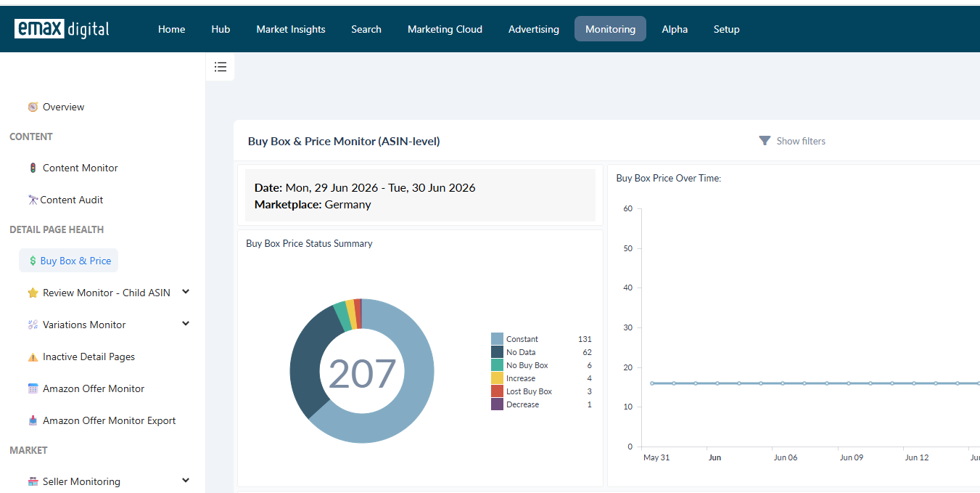
Task: Click the Show filters button
Action: tap(792, 141)
